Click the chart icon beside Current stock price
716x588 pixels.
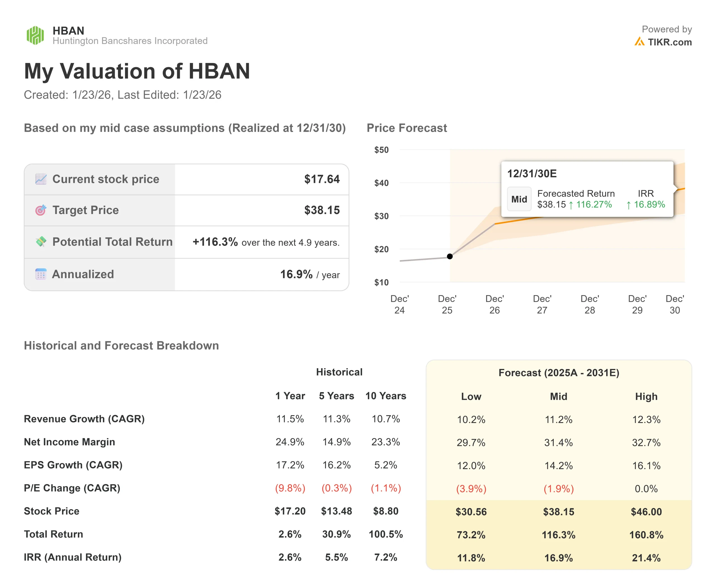tap(41, 179)
